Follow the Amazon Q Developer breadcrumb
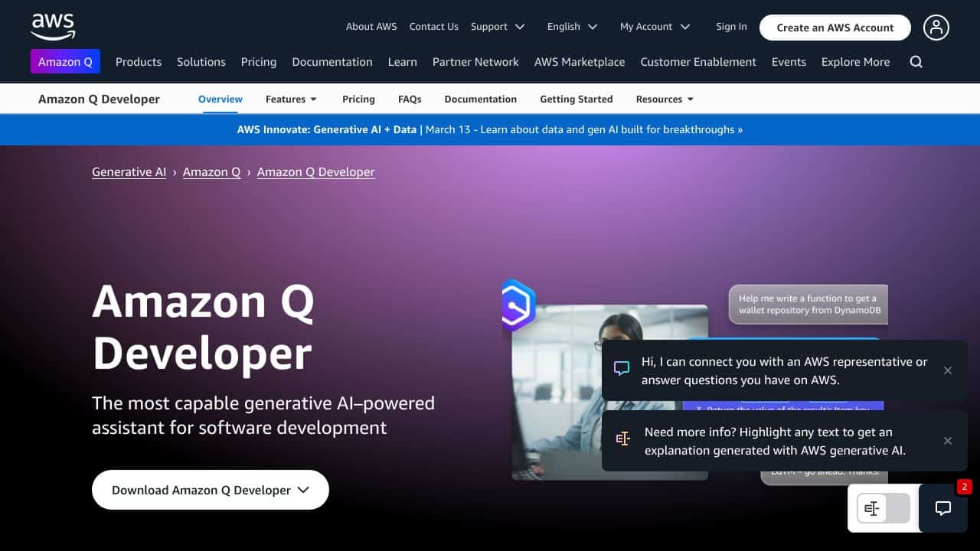Image resolution: width=980 pixels, height=551 pixels. (x=316, y=172)
